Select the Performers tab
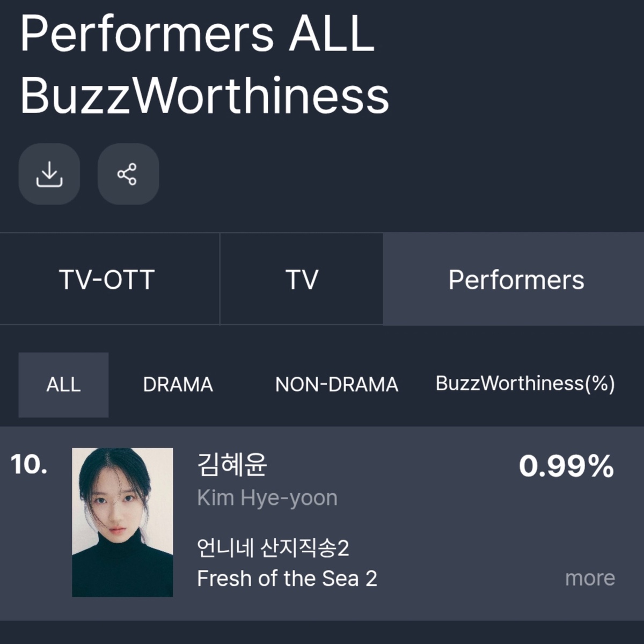644x644 pixels. point(516,279)
